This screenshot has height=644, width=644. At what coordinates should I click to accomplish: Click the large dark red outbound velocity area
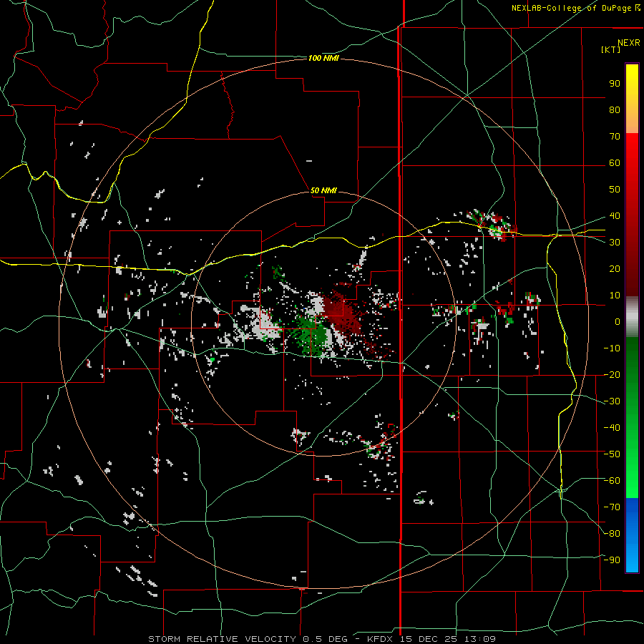point(341,311)
